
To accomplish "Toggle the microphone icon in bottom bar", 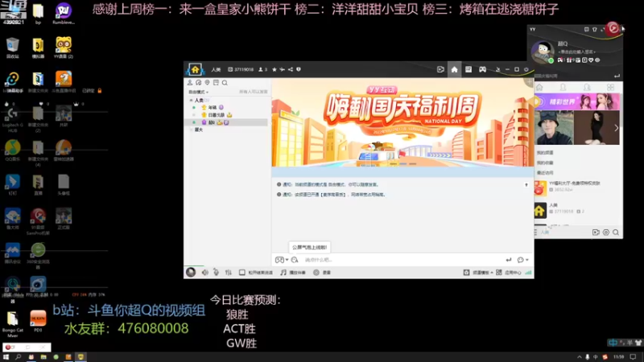I will click(x=216, y=273).
